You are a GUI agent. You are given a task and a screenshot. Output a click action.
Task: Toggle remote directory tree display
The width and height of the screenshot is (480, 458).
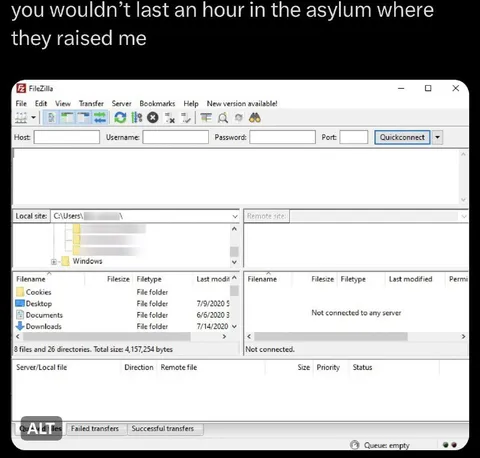[84, 118]
